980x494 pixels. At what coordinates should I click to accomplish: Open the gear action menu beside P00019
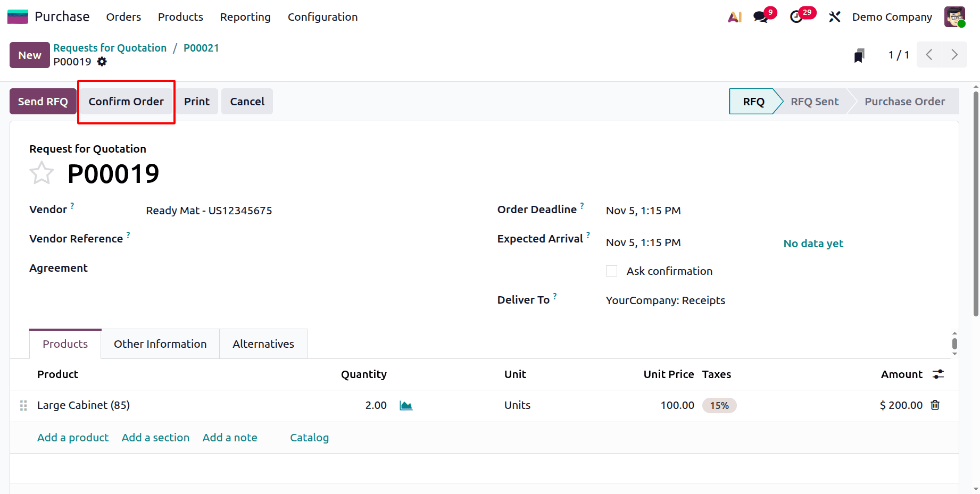coord(102,62)
